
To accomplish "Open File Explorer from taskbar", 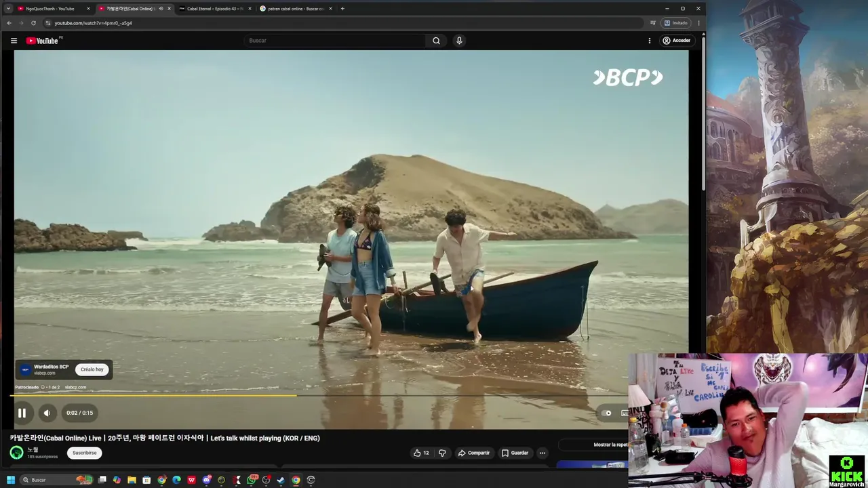I will 132,480.
